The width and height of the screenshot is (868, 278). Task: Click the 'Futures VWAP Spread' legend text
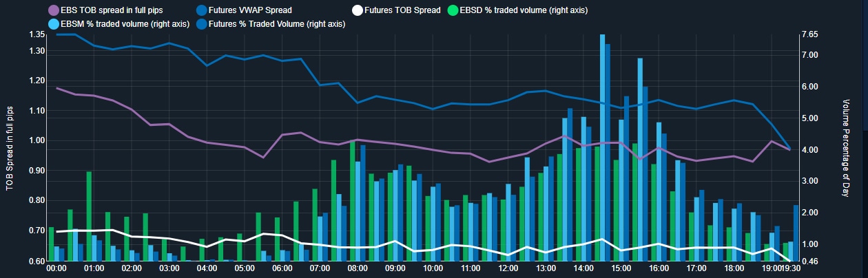pos(249,10)
